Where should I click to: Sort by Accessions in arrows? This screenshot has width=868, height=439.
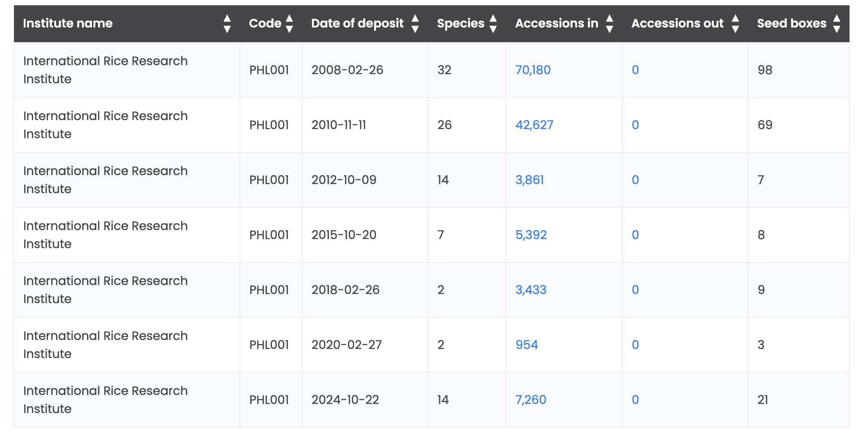609,24
